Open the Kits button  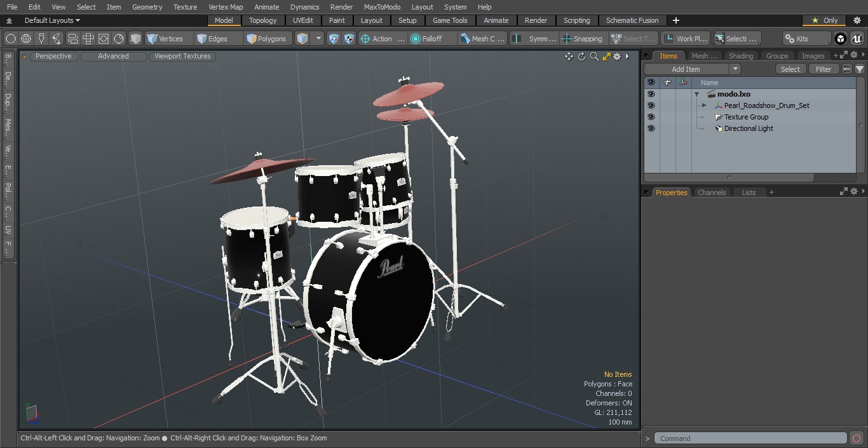coord(806,39)
